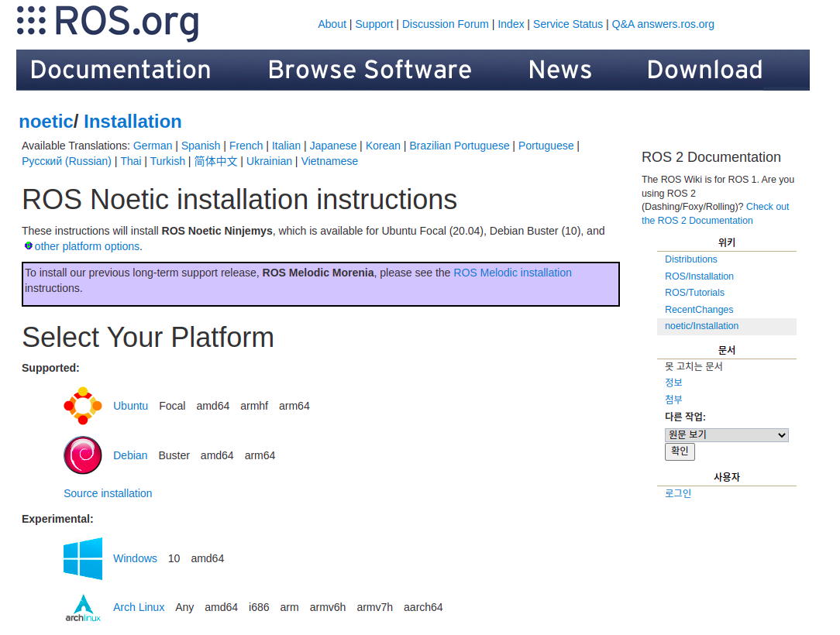Select the Debian platform link
840x635 pixels.
[x=130, y=455]
